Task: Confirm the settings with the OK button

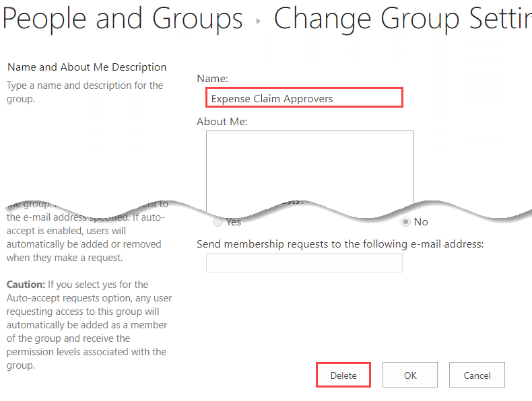Action: click(x=410, y=375)
